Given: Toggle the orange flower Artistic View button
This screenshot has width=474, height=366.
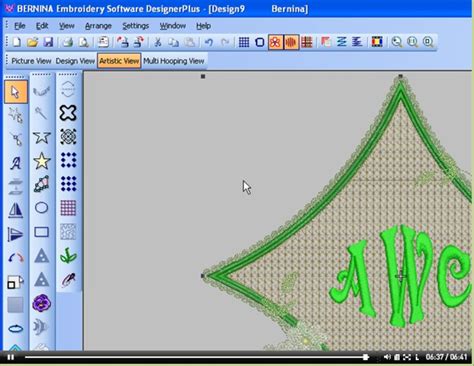Looking at the screenshot, I should [x=275, y=42].
